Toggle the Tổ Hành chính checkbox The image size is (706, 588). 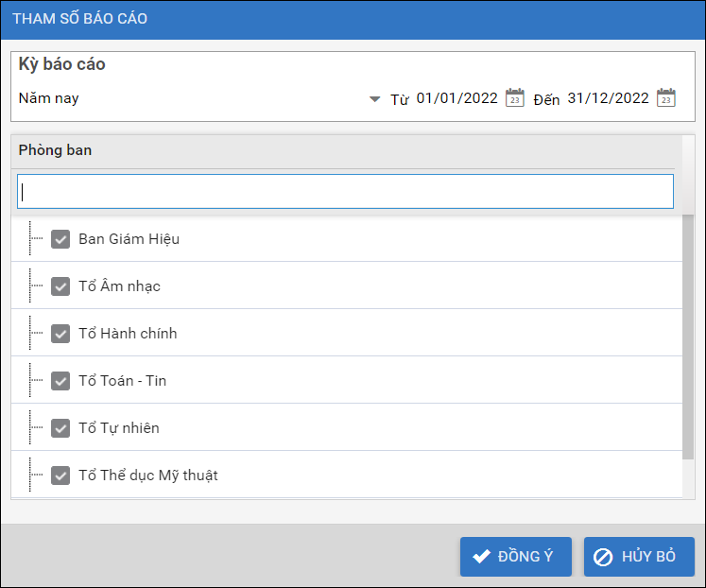tap(61, 334)
